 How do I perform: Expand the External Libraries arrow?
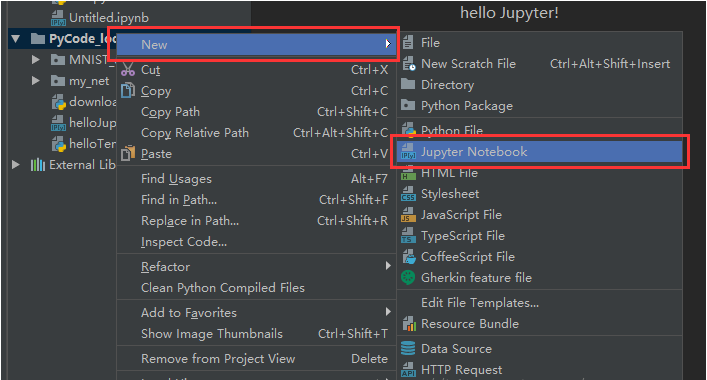(16, 165)
